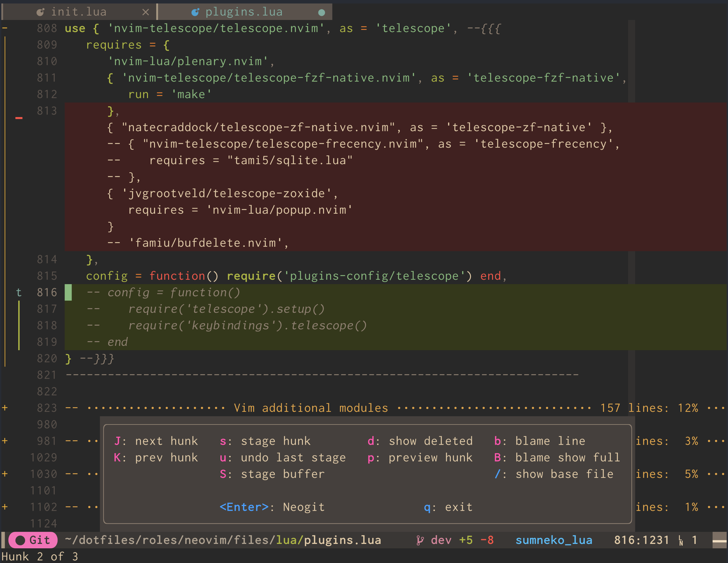Click the 816:1231 cursor position
Screen dimensions: 728x563
[x=642, y=540]
